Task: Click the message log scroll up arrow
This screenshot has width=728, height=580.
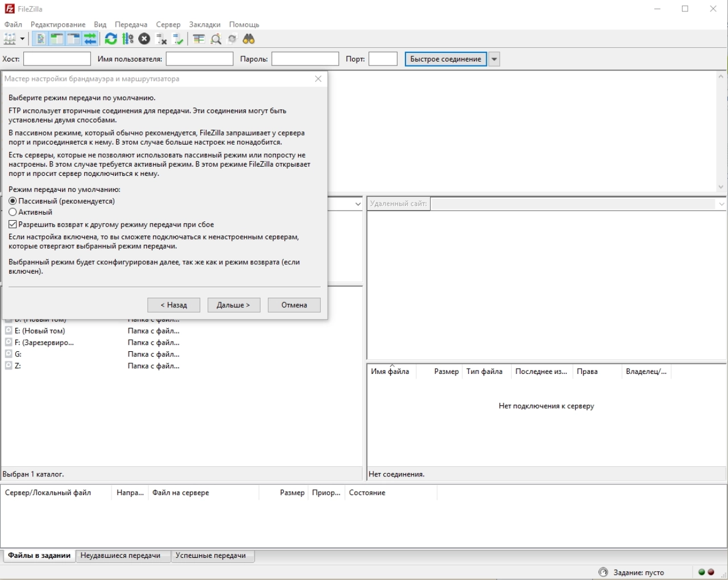Action: 721,77
